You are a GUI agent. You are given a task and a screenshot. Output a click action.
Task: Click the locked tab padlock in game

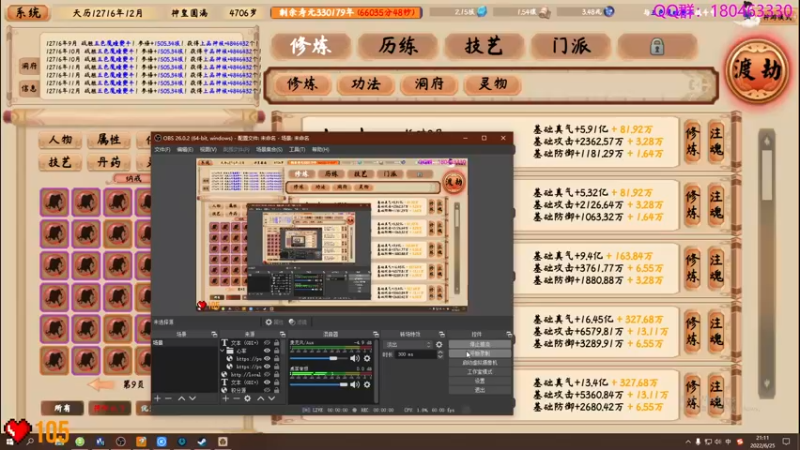(657, 46)
